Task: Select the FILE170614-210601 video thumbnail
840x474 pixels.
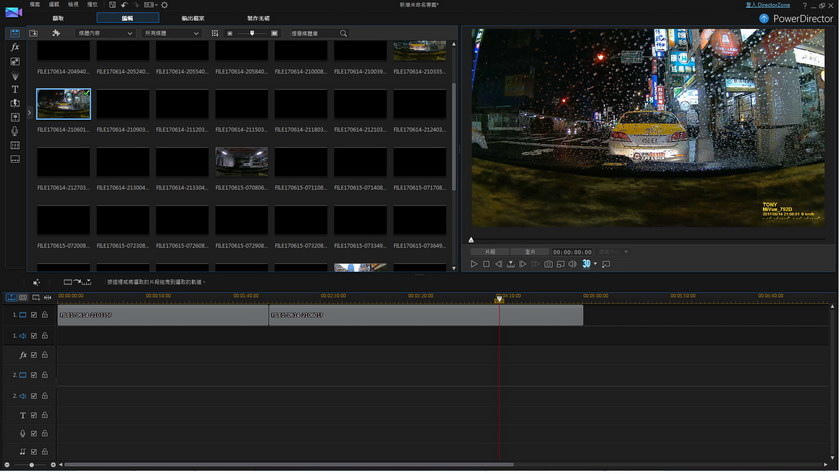Action: tap(63, 104)
